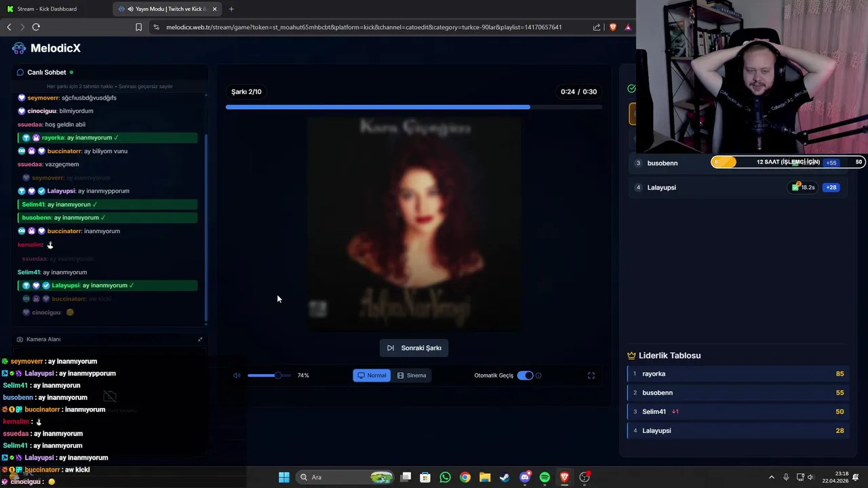Image resolution: width=868 pixels, height=488 pixels.
Task: Click the +28 badge for Lalayupsi
Action: 831,188
